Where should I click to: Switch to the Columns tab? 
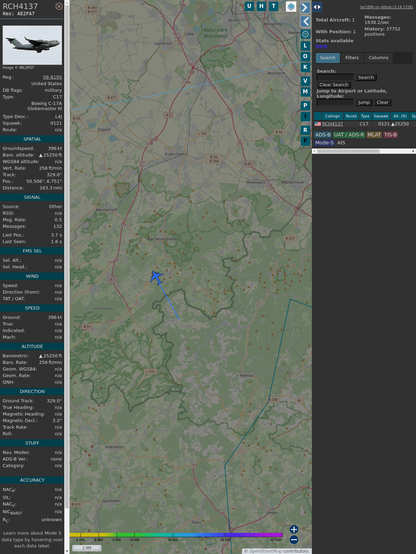tap(378, 58)
